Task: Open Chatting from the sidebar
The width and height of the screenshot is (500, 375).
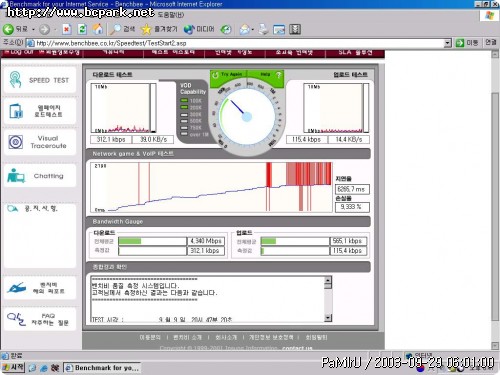Action: coord(40,176)
